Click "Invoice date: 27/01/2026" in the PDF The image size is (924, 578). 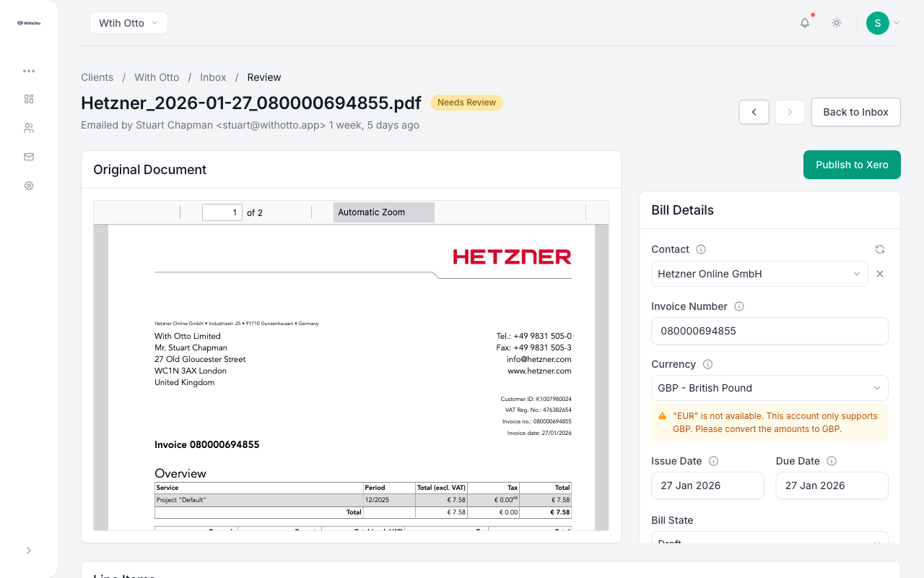pyautogui.click(x=539, y=433)
